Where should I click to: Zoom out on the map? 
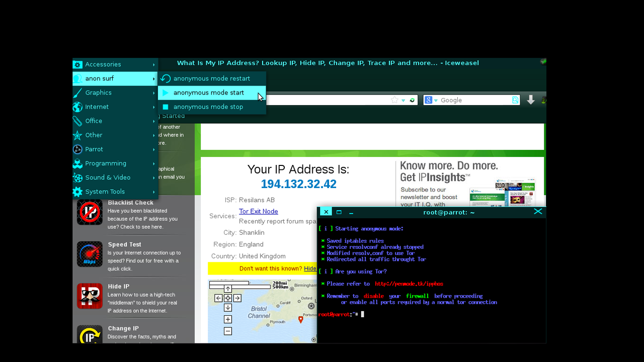coord(228,331)
